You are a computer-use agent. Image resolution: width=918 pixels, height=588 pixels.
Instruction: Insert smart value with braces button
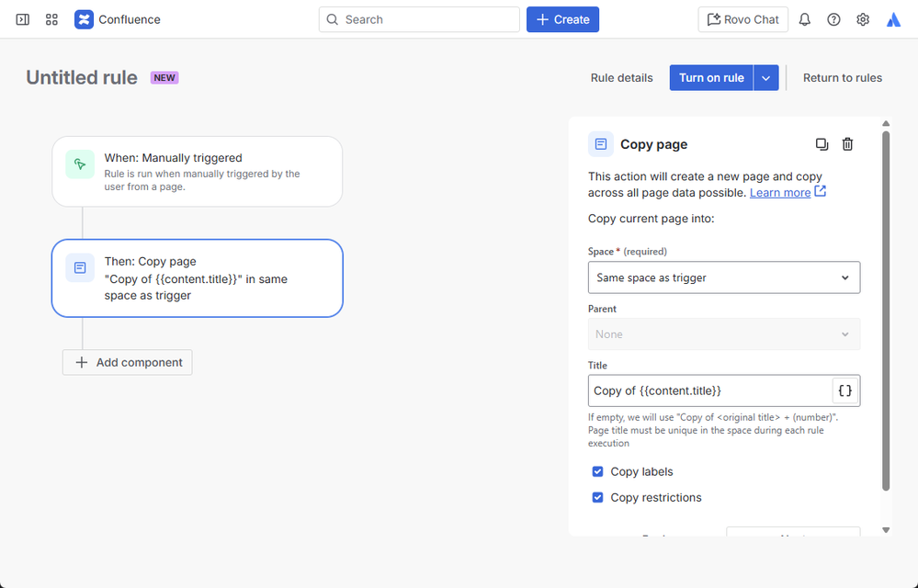[845, 390]
